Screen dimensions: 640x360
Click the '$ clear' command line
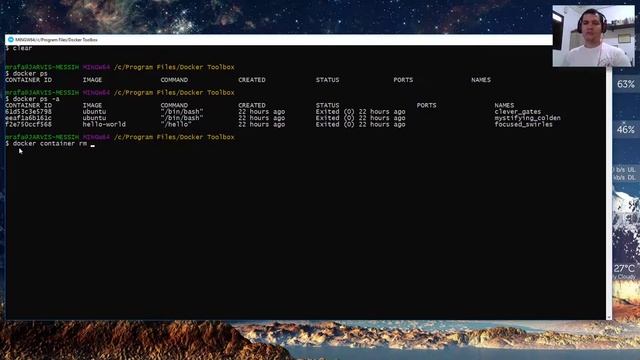tap(19, 48)
